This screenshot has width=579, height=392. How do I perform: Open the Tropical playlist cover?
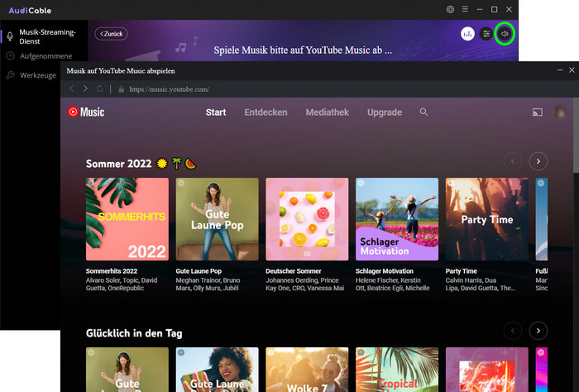pyautogui.click(x=397, y=370)
